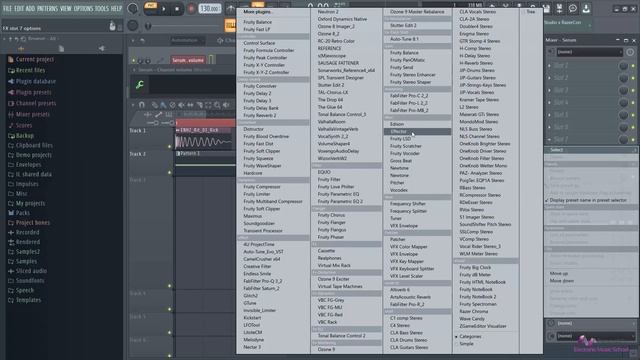Open the ADD menu
Screen dimensions: 640x360
click(30, 8)
